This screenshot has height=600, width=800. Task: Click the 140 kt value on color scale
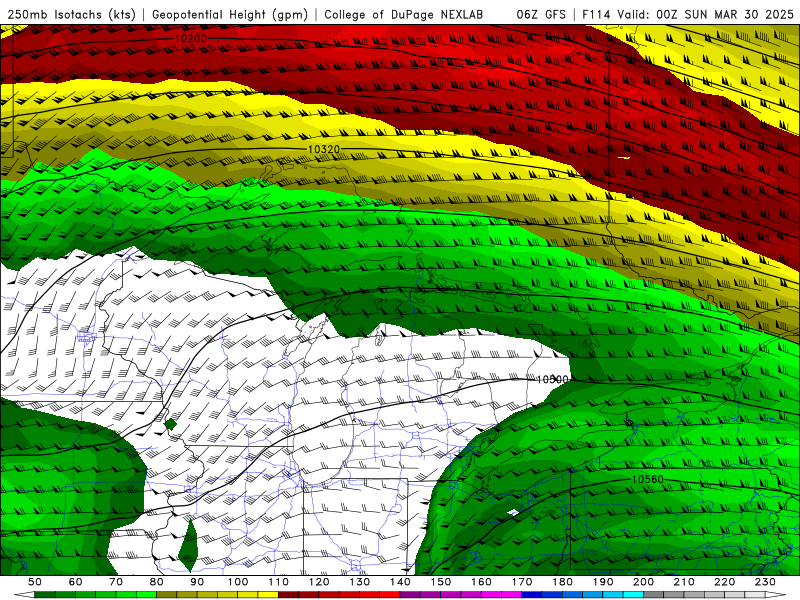click(x=401, y=582)
